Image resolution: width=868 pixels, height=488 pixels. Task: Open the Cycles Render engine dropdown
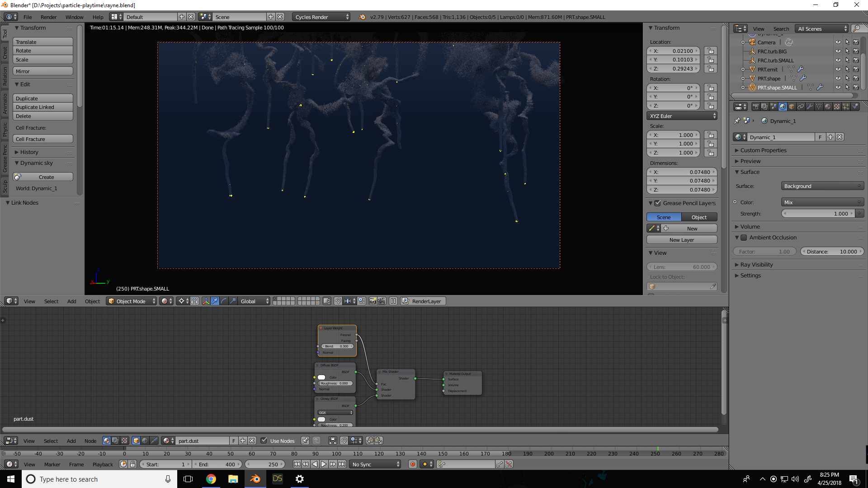(x=321, y=17)
